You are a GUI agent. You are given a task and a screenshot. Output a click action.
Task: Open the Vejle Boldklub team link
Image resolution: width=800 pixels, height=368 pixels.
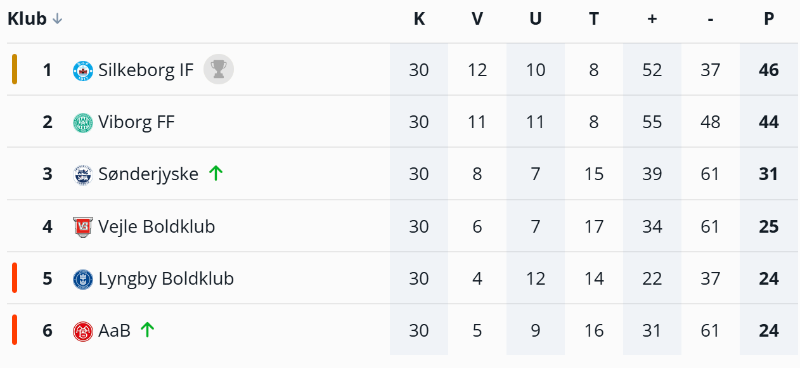coord(157,227)
